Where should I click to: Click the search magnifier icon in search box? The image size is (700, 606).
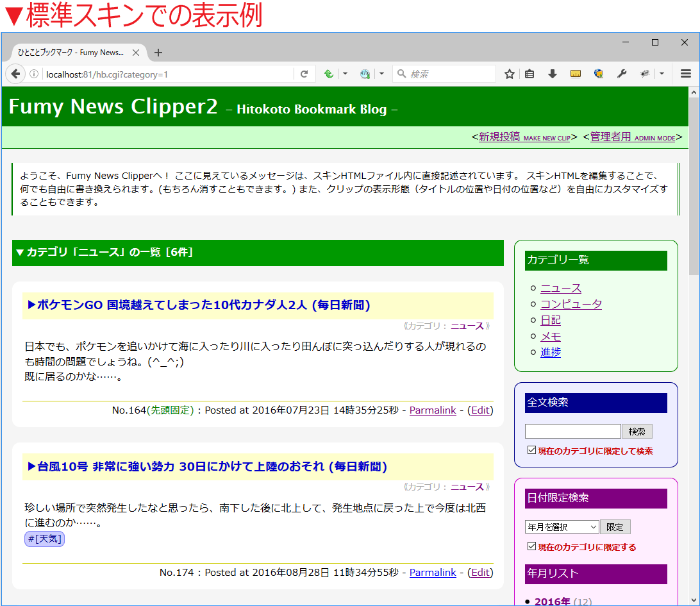coord(401,74)
